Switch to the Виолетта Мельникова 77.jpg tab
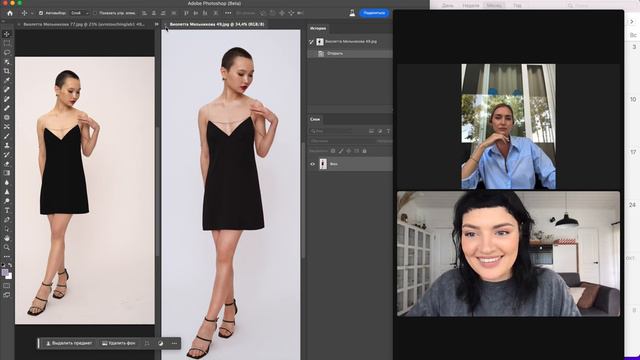640x360 pixels. pos(84,24)
